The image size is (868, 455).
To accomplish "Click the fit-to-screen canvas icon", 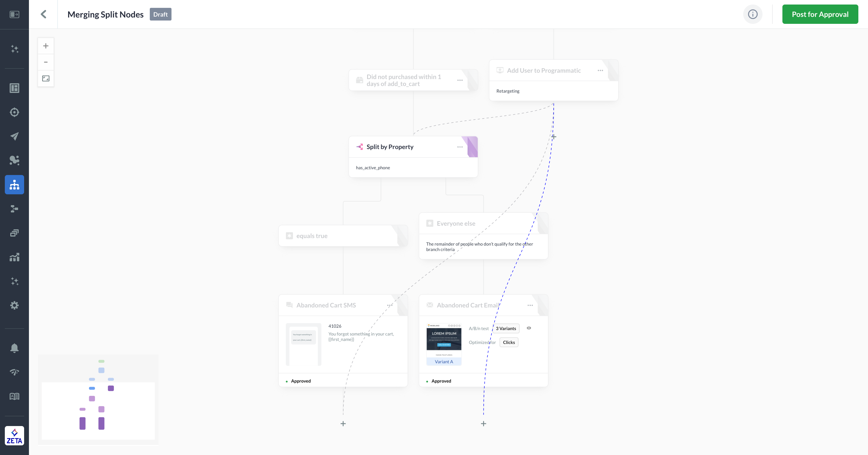I will click(x=46, y=78).
